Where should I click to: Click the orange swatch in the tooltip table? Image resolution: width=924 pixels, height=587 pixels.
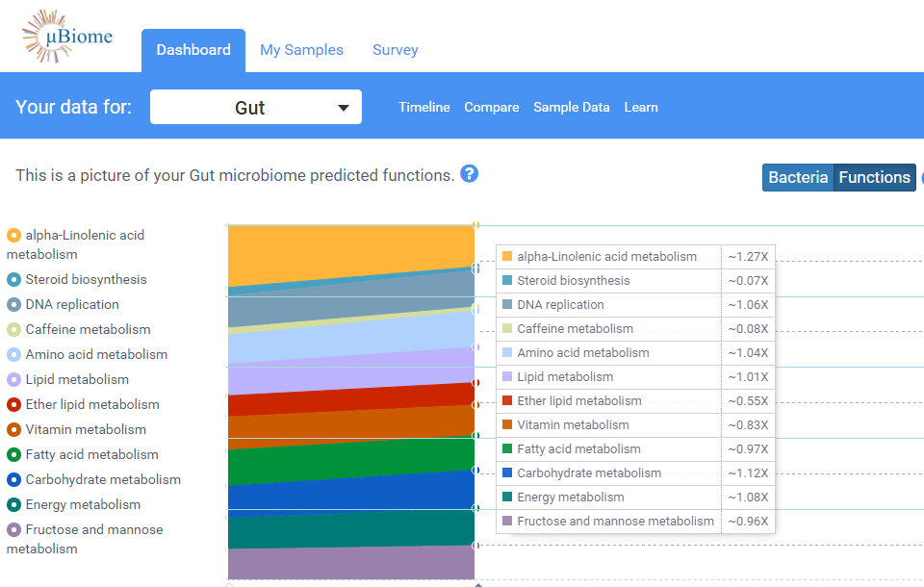(507, 257)
